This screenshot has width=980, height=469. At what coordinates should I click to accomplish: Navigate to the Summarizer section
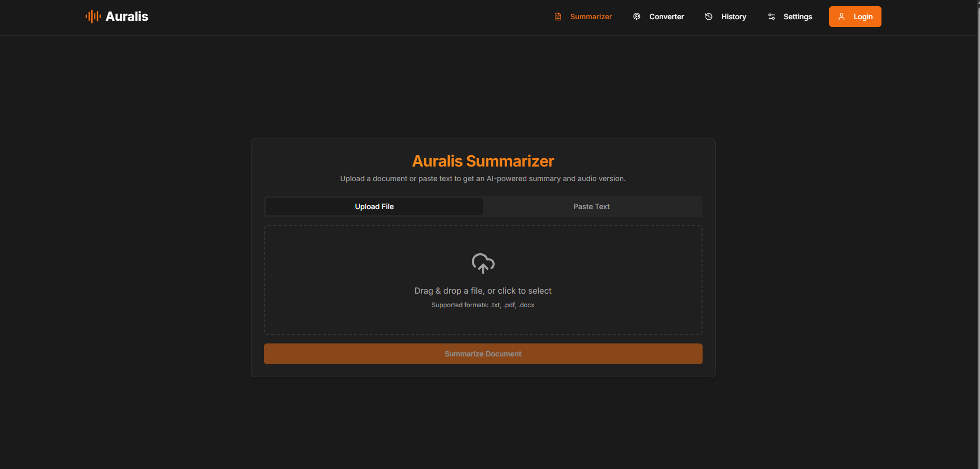(x=591, y=17)
